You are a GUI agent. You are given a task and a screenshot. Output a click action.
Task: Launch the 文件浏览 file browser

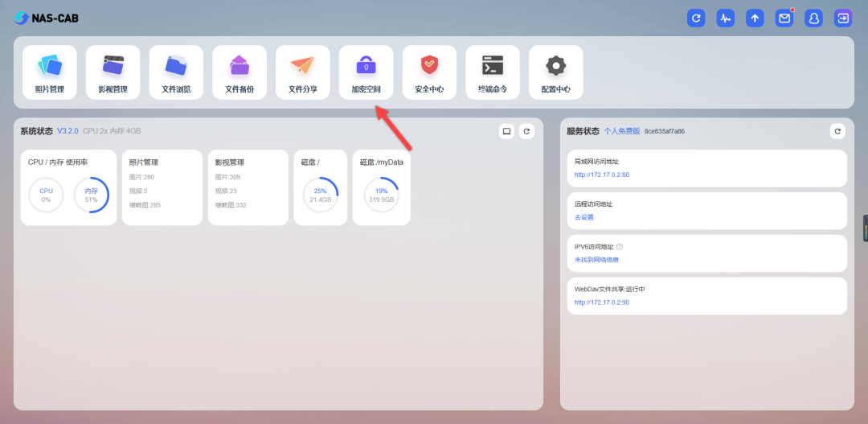(176, 72)
